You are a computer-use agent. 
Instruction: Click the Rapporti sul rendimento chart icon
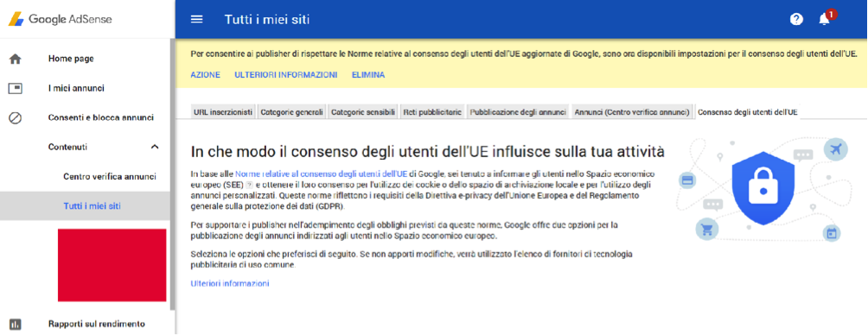point(16,324)
